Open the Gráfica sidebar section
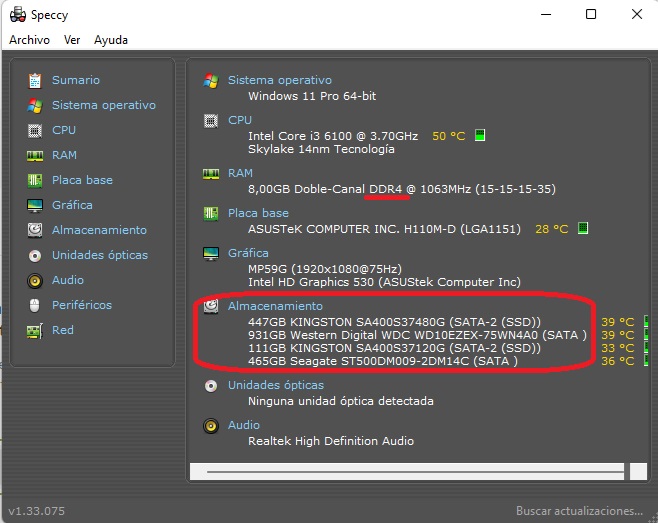The image size is (658, 523). point(72,205)
